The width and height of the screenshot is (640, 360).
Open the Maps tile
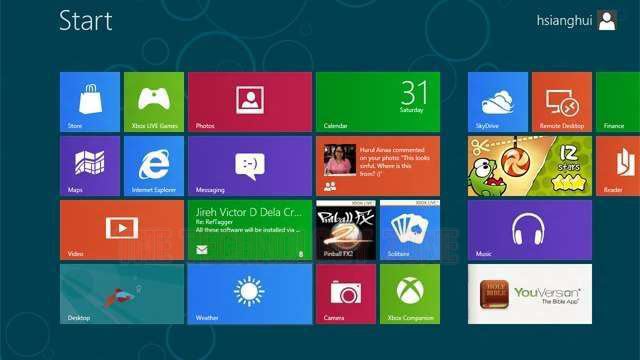pos(90,166)
